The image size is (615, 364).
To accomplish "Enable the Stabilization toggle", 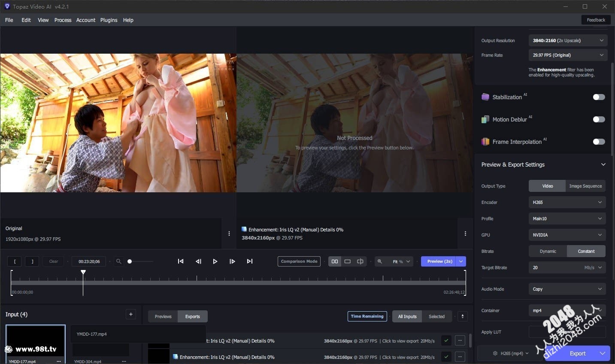I will (x=599, y=97).
